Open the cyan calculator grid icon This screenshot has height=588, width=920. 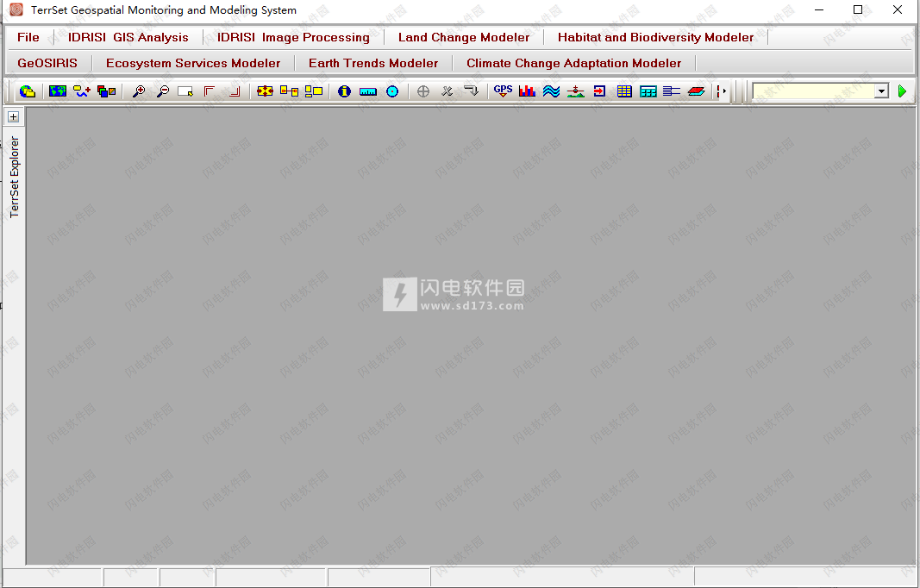point(648,91)
